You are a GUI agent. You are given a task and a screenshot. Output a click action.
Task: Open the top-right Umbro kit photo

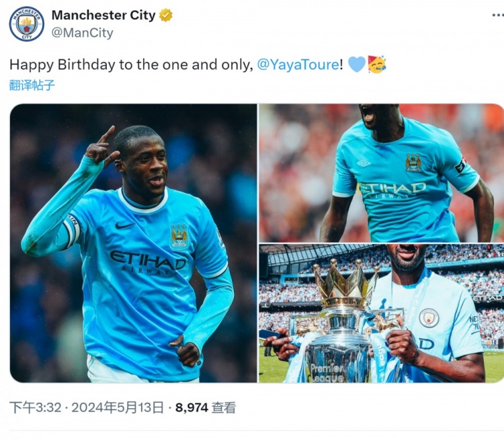pyautogui.click(x=382, y=173)
